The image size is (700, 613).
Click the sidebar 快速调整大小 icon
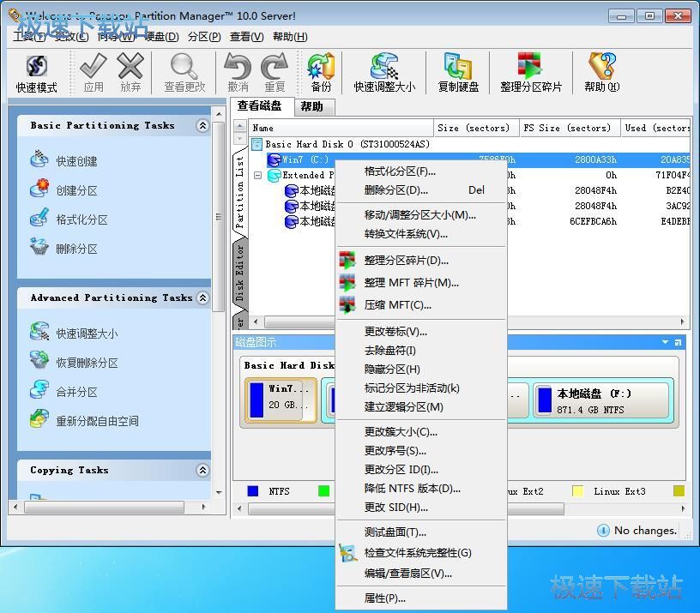(39, 332)
